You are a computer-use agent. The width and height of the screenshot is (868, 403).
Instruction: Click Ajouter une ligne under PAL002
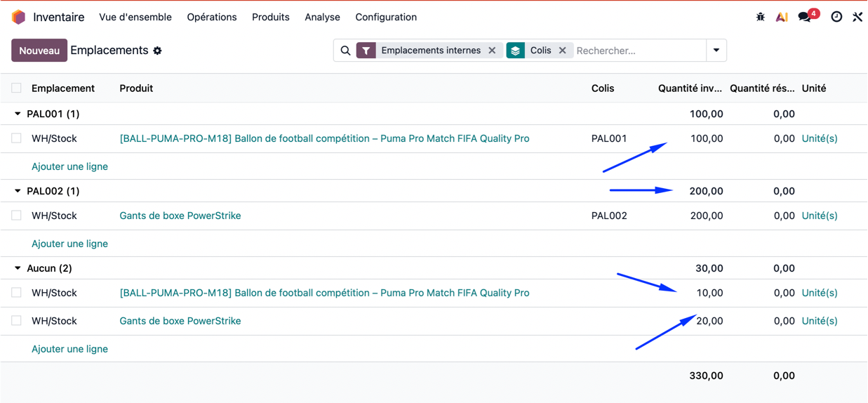click(69, 244)
